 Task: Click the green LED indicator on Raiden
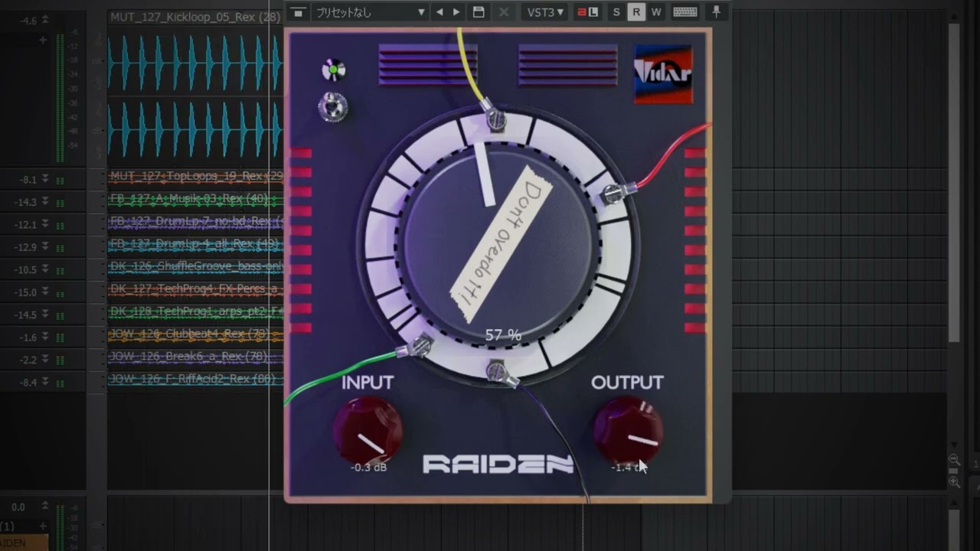point(334,71)
